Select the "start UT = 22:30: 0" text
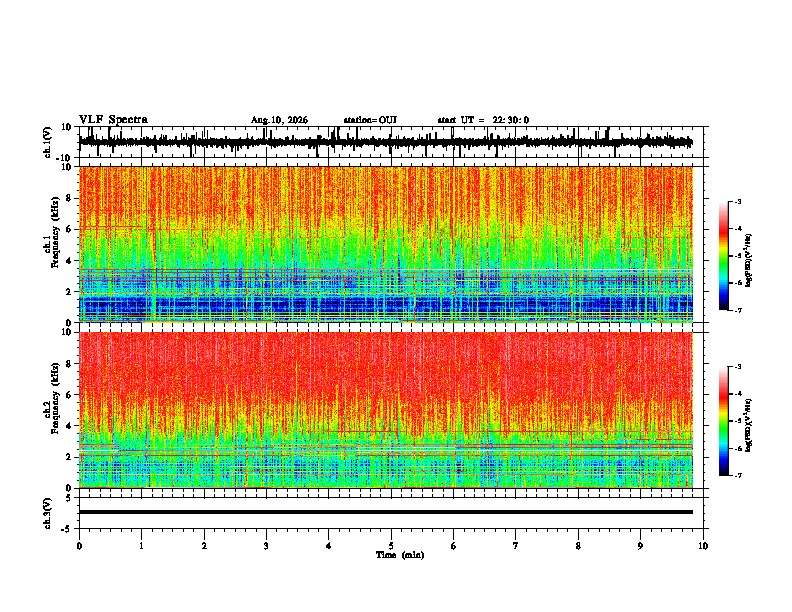This screenshot has width=792, height=612. (x=483, y=120)
